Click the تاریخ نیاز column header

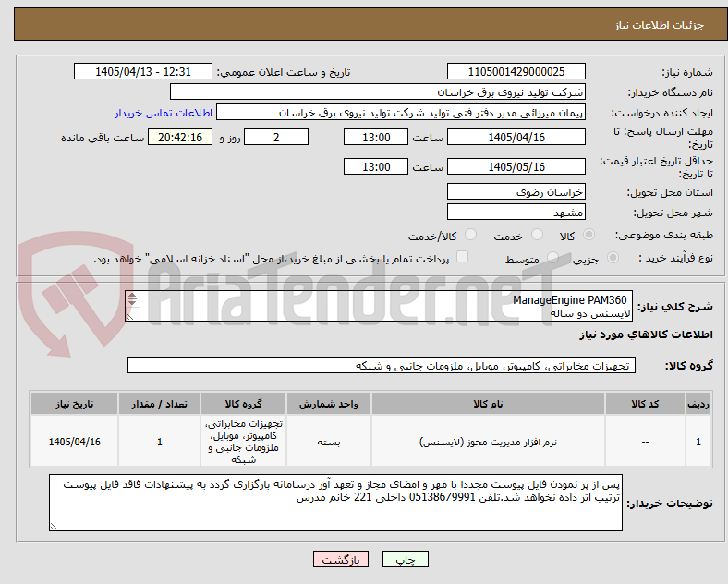pos(74,404)
